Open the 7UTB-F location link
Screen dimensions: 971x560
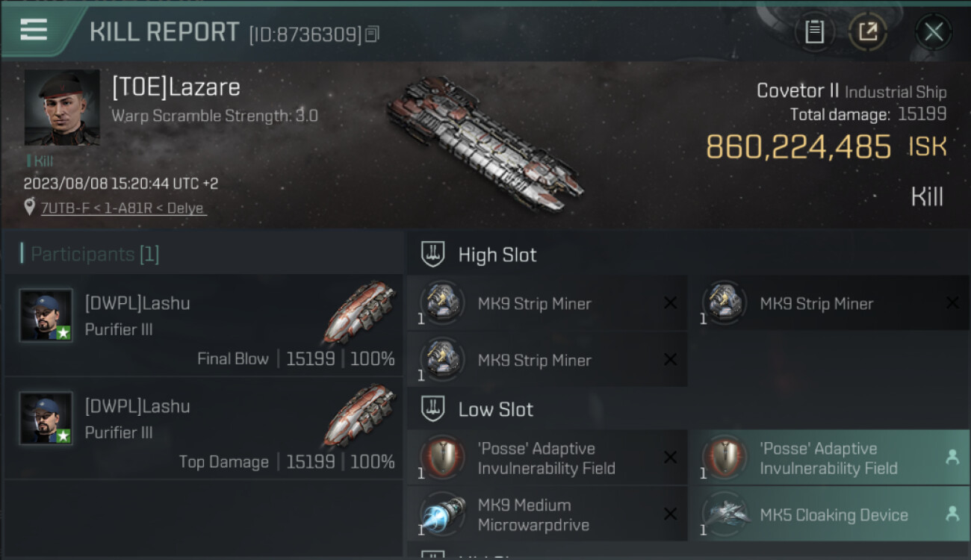122,208
